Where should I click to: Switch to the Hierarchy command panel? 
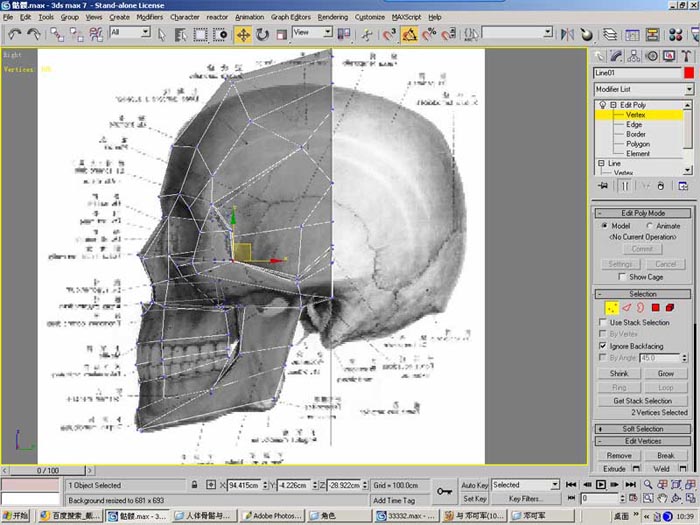[633, 56]
